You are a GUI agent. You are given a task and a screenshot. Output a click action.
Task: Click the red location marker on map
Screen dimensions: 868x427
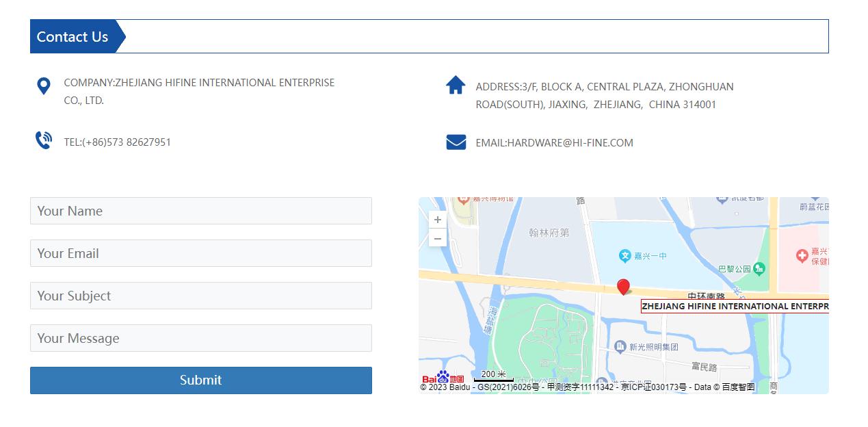click(x=623, y=286)
